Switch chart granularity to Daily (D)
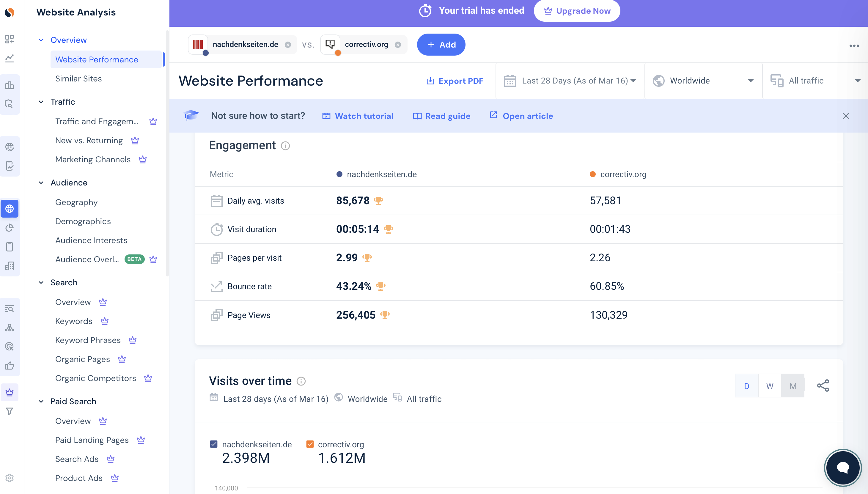Viewport: 868px width, 494px height. pyautogui.click(x=746, y=386)
